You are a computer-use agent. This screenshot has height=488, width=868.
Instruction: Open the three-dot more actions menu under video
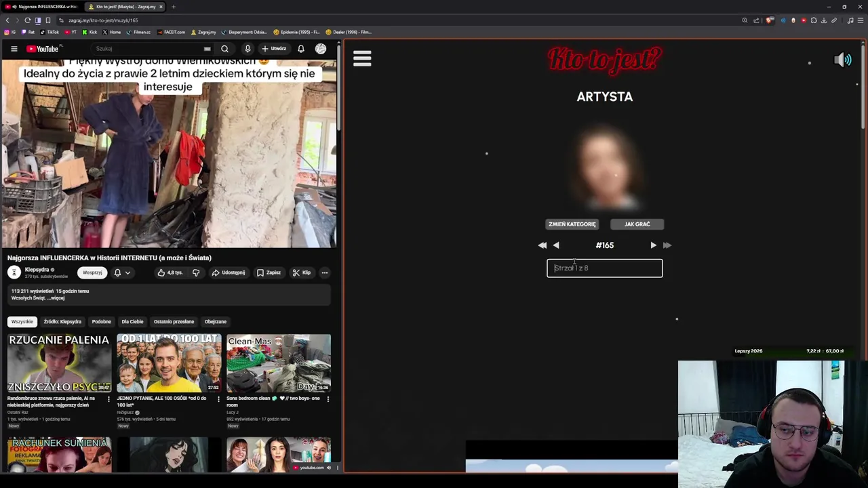pos(324,272)
